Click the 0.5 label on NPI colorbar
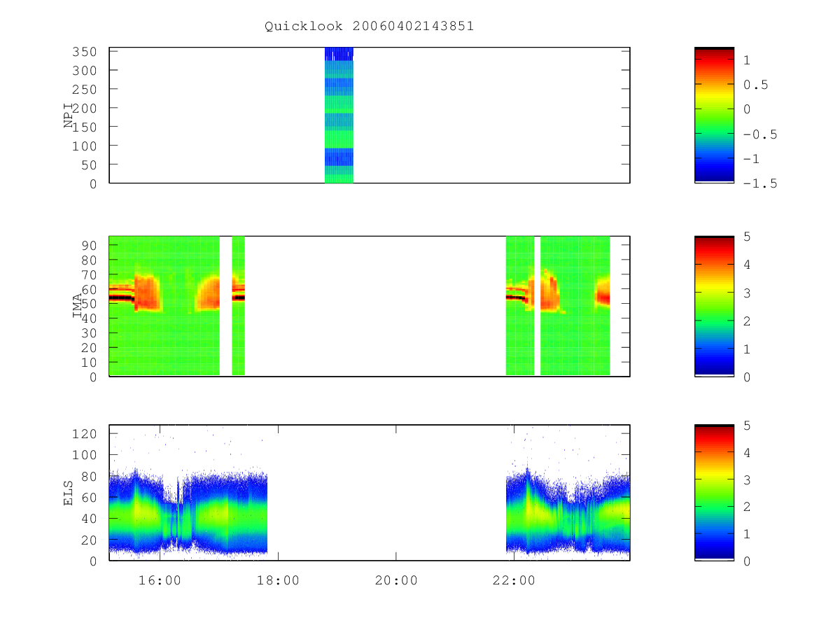 (756, 85)
